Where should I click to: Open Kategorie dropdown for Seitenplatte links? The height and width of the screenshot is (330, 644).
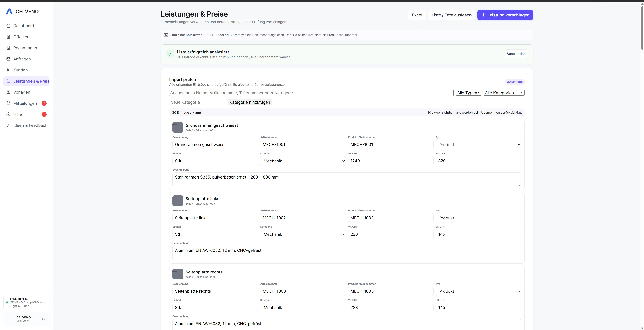[x=303, y=234]
